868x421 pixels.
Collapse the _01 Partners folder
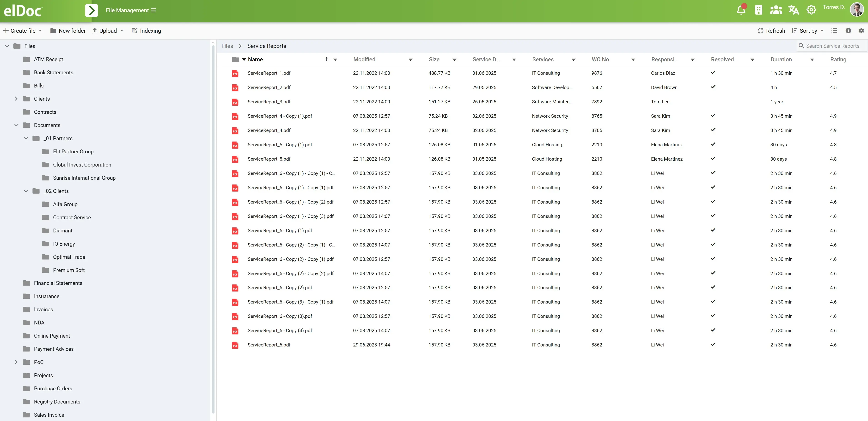[26, 138]
